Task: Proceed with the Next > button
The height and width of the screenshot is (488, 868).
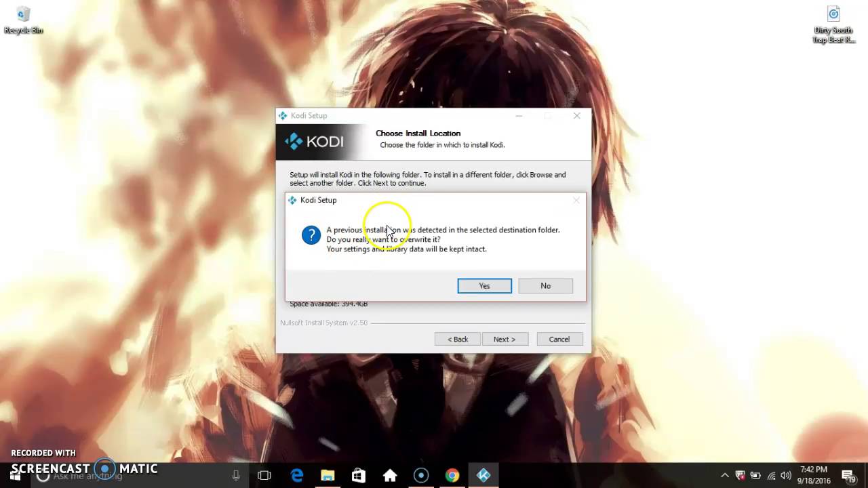Action: pos(505,339)
